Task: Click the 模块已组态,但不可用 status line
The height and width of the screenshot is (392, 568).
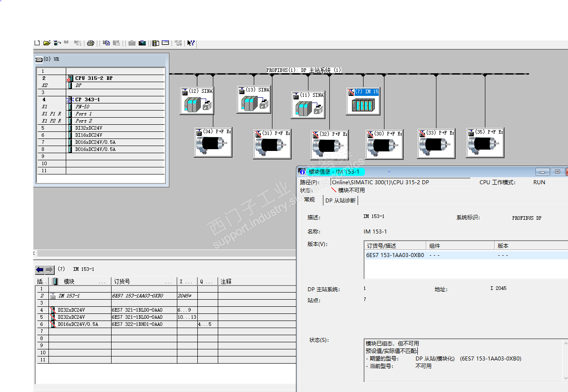Action: pyautogui.click(x=392, y=343)
